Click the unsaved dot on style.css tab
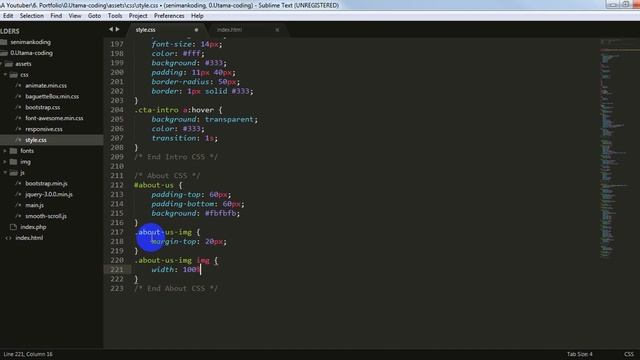640x360 pixels. click(x=196, y=30)
